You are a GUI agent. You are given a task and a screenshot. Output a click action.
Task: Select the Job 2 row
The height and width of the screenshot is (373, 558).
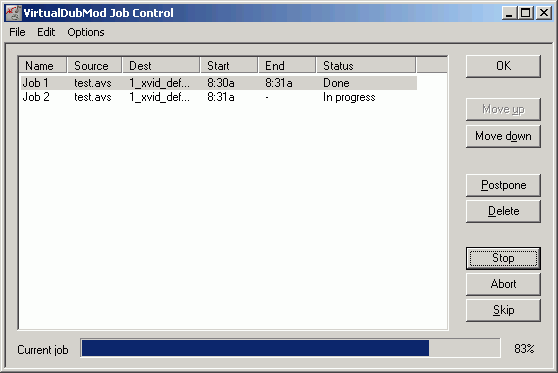point(219,97)
